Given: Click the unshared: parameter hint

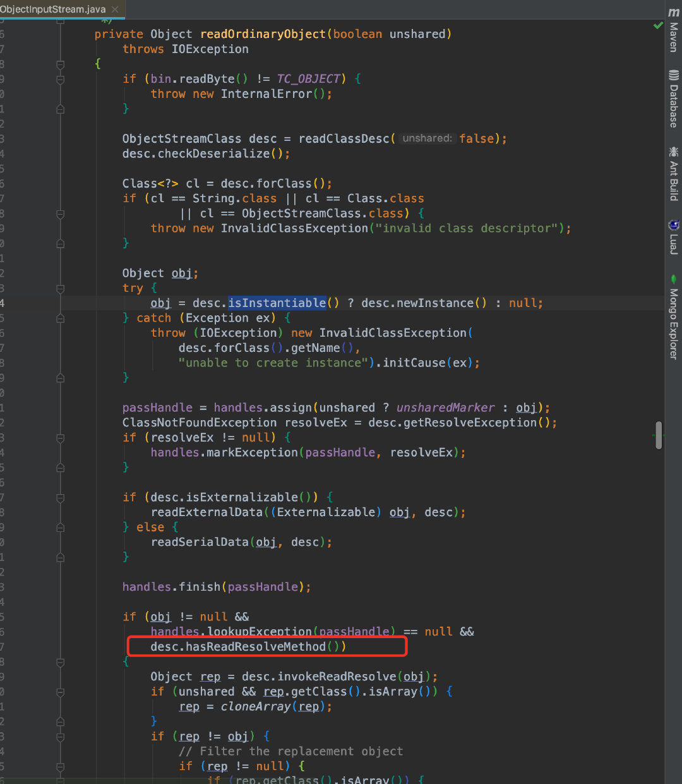Looking at the screenshot, I should (x=428, y=139).
